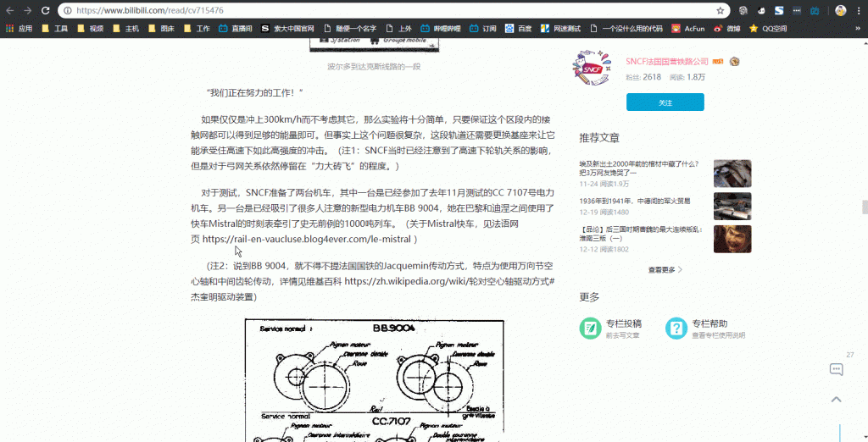Open the 直播间 bookmark
Screen dimensions: 868x442
[x=236, y=28]
